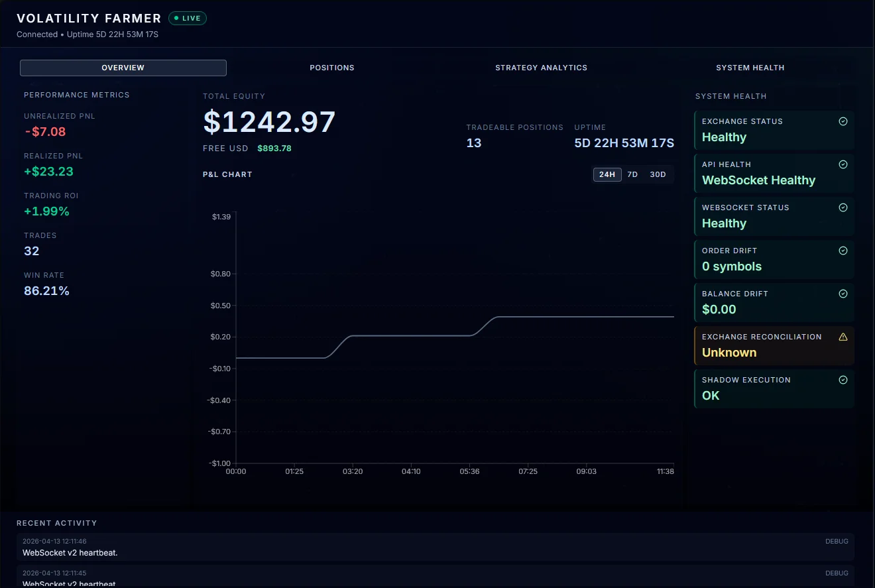875x588 pixels.
Task: Click the WebSocket Status checkmark icon
Action: tap(843, 207)
